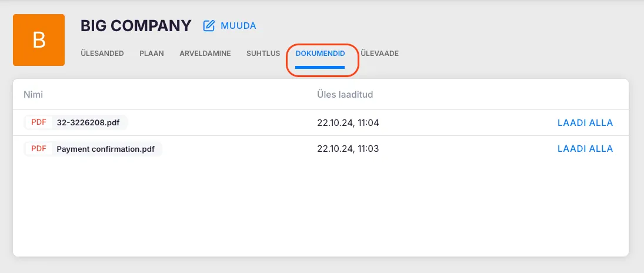Download 32-3226208.pdf via LAADI ALLA
Image resolution: width=644 pixels, height=273 pixels.
click(x=585, y=123)
